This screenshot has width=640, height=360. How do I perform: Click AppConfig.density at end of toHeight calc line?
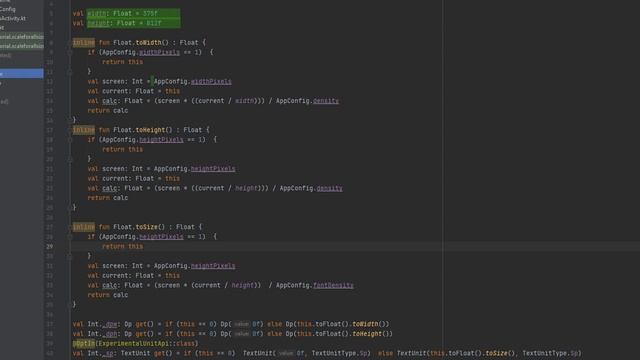[x=311, y=188]
